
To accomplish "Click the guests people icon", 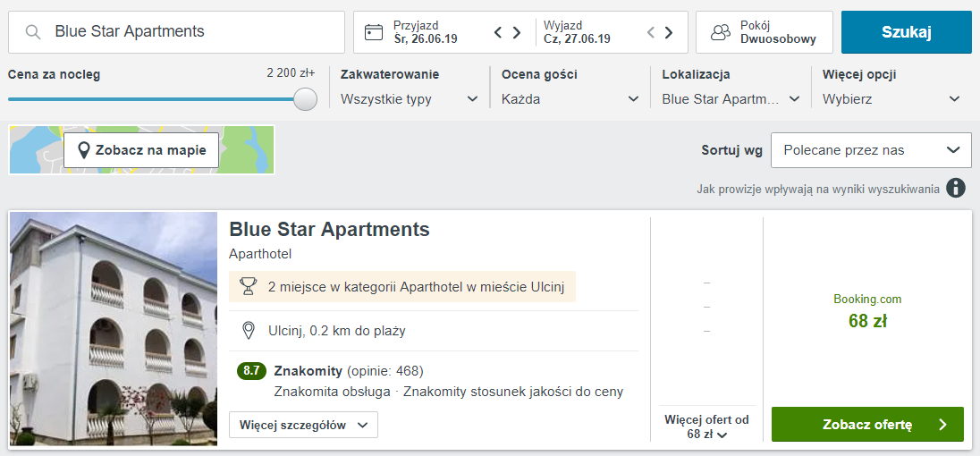I will [x=721, y=32].
